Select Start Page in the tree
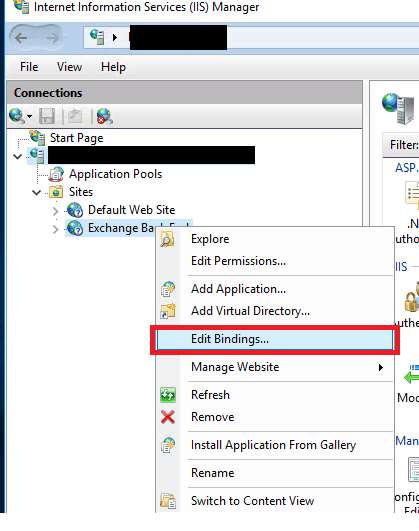The image size is (419, 531). (77, 138)
